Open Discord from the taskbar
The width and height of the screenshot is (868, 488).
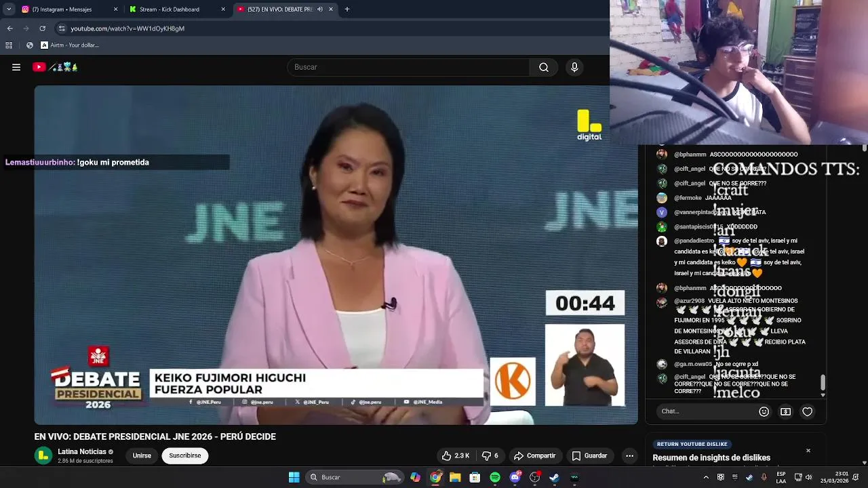click(515, 477)
